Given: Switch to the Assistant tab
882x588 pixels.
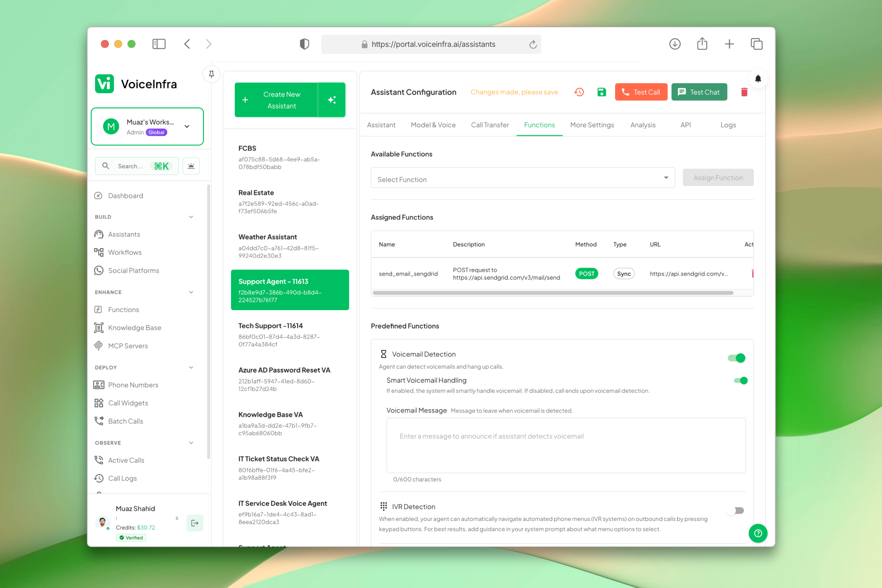Looking at the screenshot, I should (381, 125).
